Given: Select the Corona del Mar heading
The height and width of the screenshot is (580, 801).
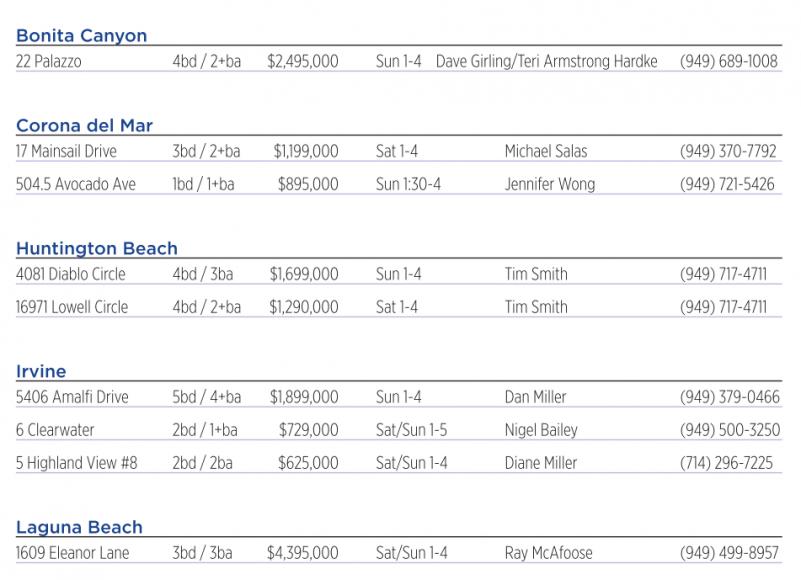Looking at the screenshot, I should [85, 126].
